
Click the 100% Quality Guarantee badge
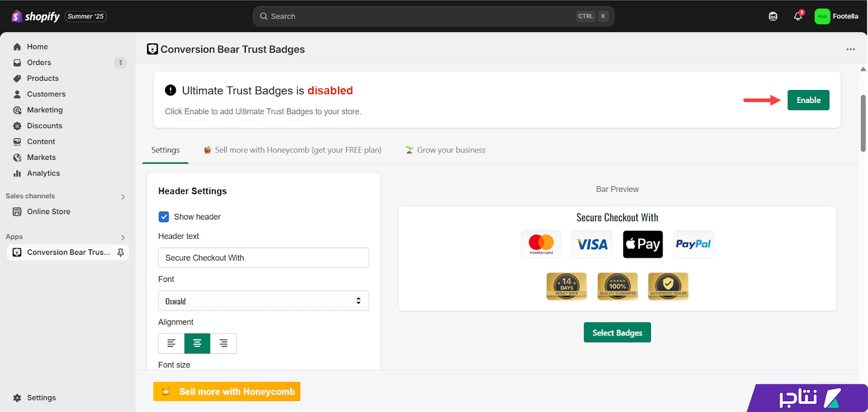(x=617, y=286)
